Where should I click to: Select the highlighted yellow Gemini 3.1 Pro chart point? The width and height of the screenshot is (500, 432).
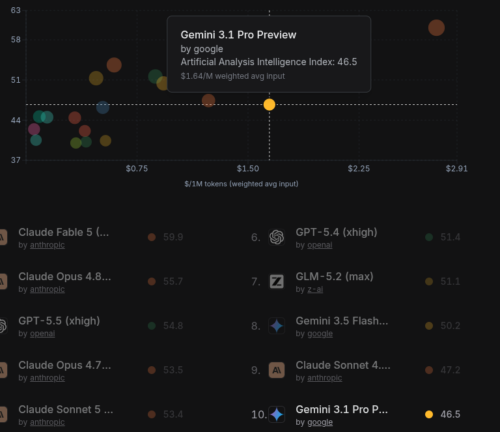tap(269, 105)
